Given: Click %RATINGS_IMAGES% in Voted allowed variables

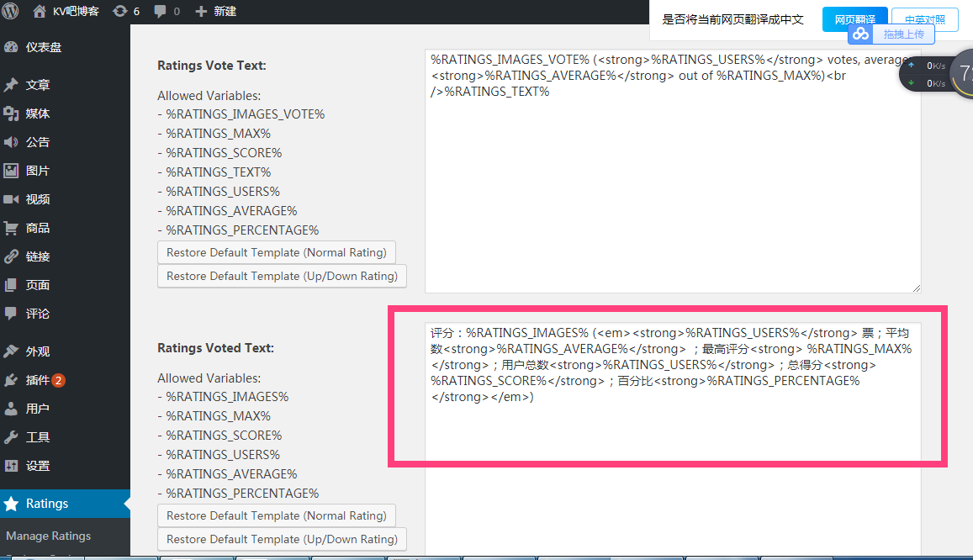Looking at the screenshot, I should point(227,397).
